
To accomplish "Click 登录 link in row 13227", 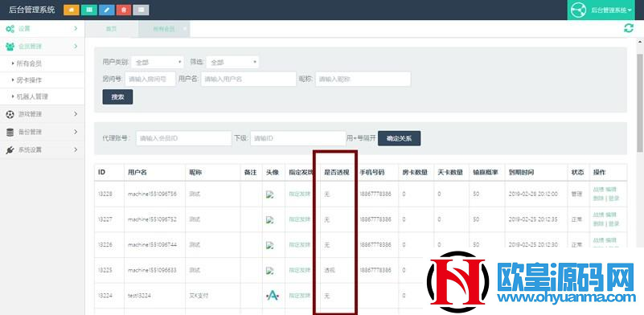I will click(x=613, y=224).
